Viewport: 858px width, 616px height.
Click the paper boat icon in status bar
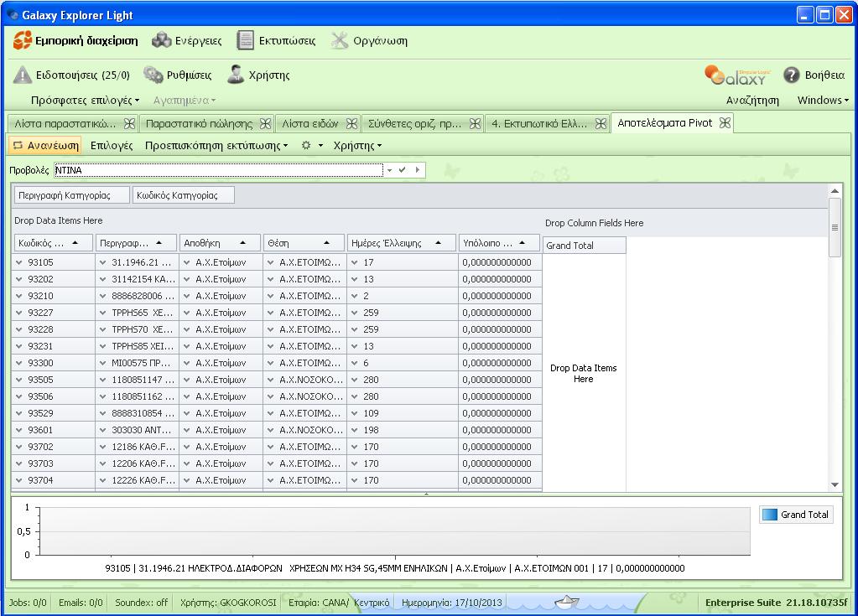[566, 602]
